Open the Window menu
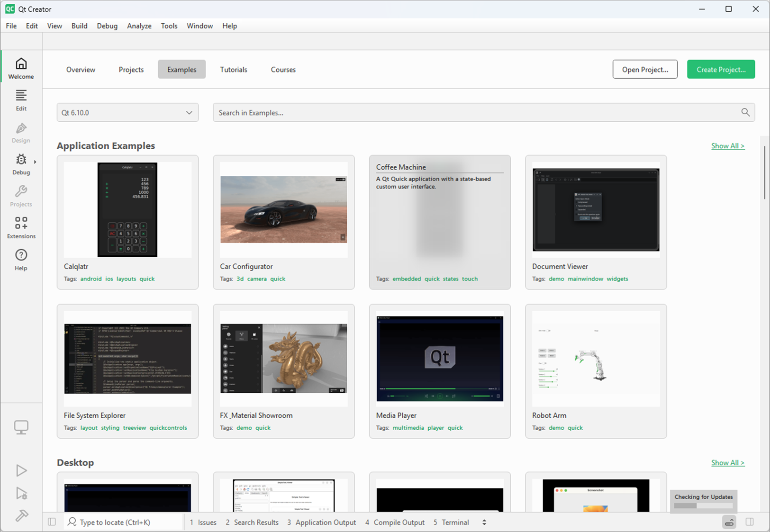This screenshot has width=770, height=532. pyautogui.click(x=199, y=26)
